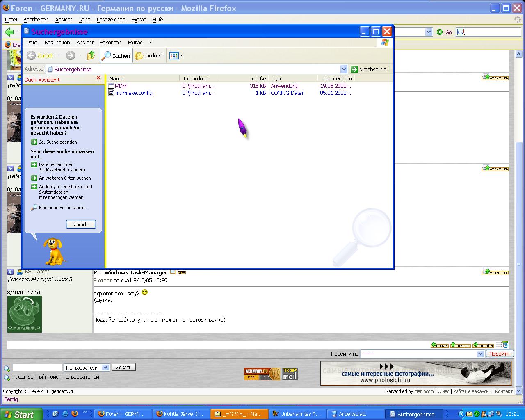Open the Пользователя search type dropdown
The height and width of the screenshot is (420, 525).
point(105,367)
